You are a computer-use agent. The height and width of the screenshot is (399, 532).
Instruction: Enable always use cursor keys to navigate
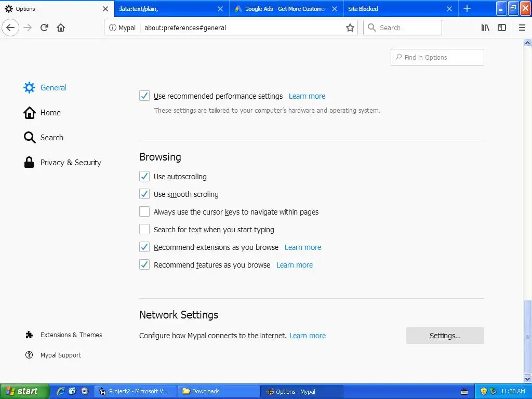(x=144, y=211)
